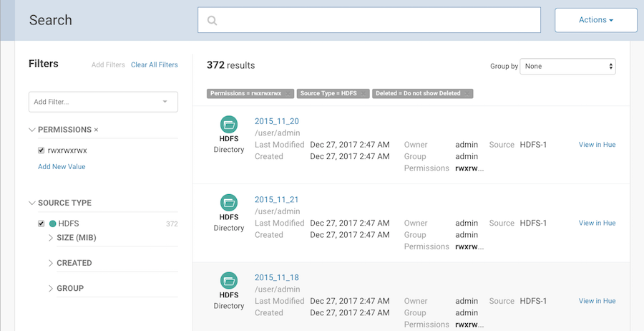Uncheck the rwxrwxrwx permissions checkbox
Screen dimensions: 644x331
(42, 150)
